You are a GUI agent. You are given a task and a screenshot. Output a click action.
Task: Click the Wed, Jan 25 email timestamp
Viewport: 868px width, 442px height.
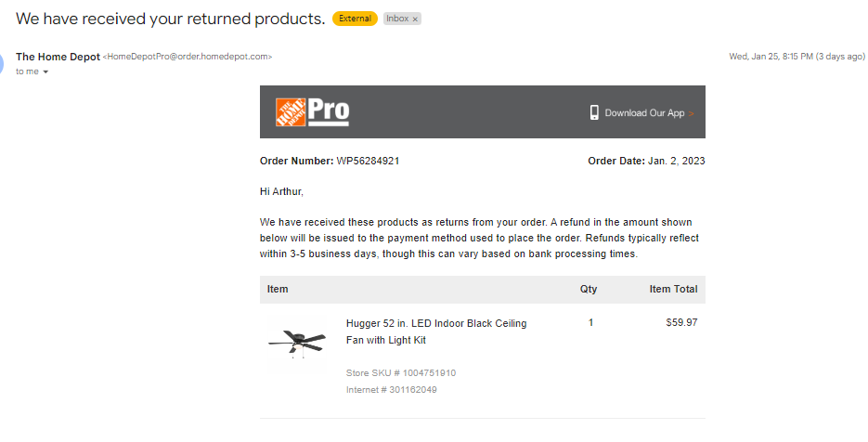point(797,57)
